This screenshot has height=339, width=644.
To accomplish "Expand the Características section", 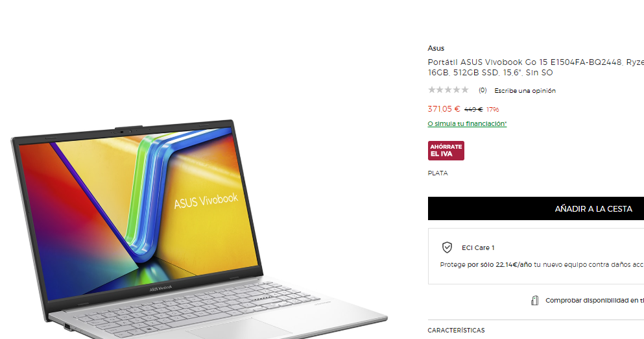I will pos(456,331).
